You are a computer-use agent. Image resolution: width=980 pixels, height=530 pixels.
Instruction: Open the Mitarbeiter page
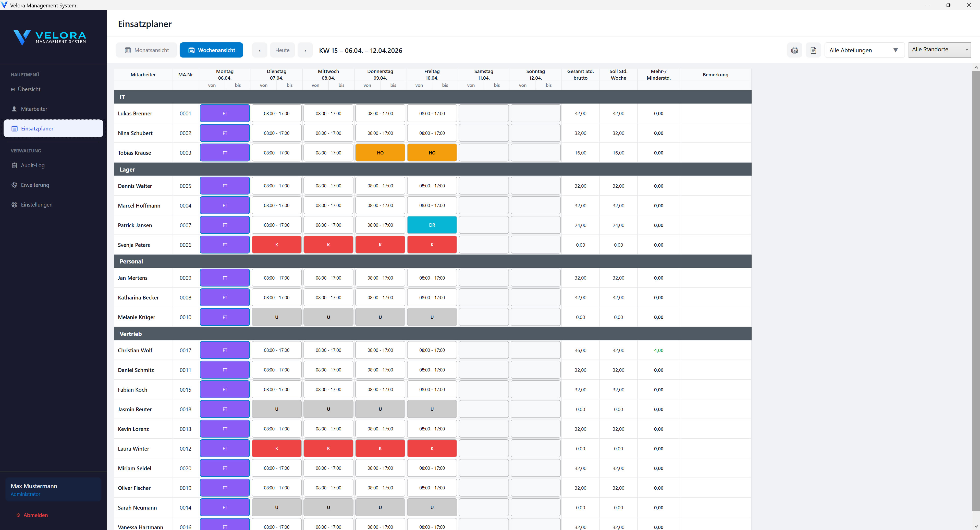click(x=34, y=109)
